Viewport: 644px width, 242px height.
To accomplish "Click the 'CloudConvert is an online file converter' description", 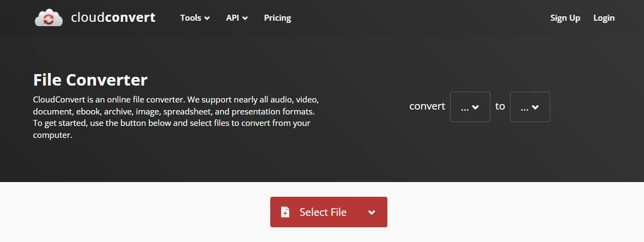I will [x=176, y=118].
